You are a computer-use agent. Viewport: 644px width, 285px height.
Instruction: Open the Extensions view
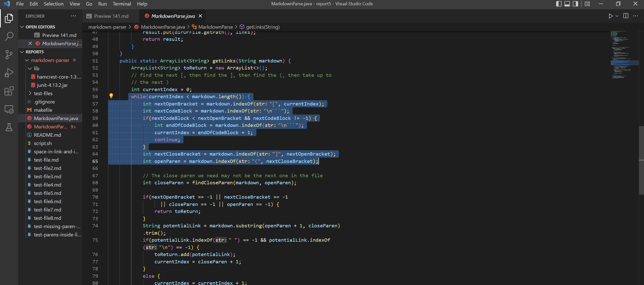point(9,91)
